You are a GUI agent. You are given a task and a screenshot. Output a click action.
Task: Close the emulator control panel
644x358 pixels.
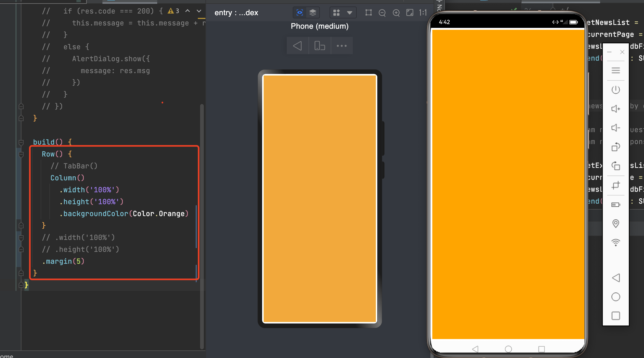(x=622, y=52)
